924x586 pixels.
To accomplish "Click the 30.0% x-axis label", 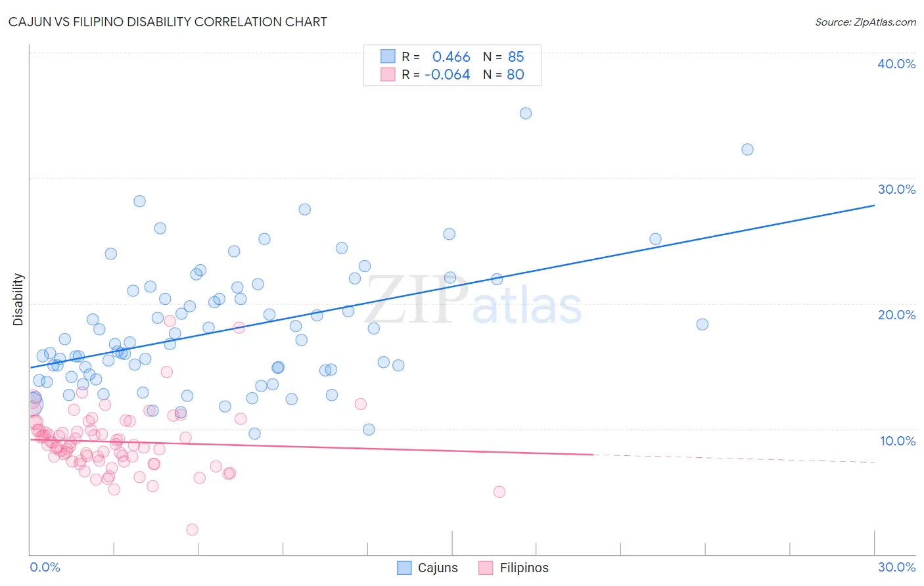I will (x=896, y=567).
